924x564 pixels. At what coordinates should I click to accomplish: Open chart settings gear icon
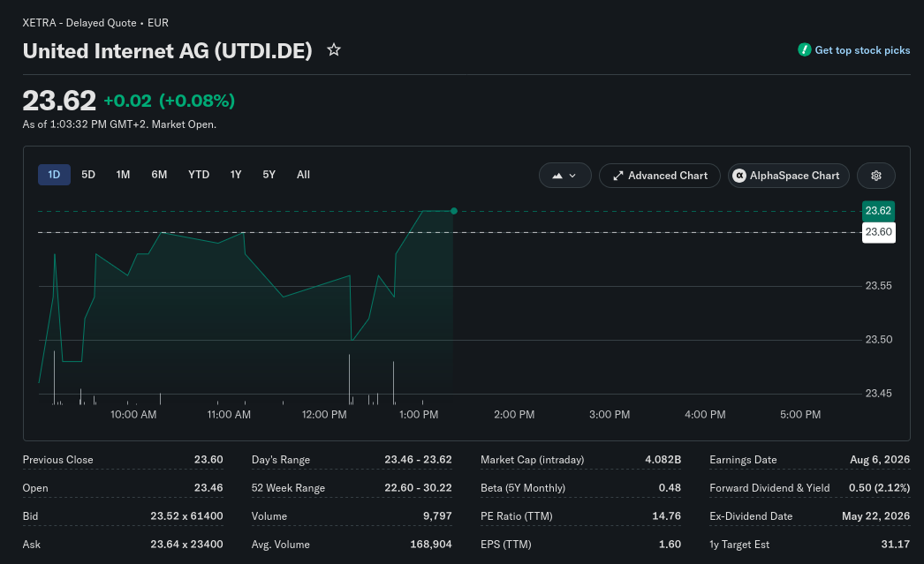[875, 176]
